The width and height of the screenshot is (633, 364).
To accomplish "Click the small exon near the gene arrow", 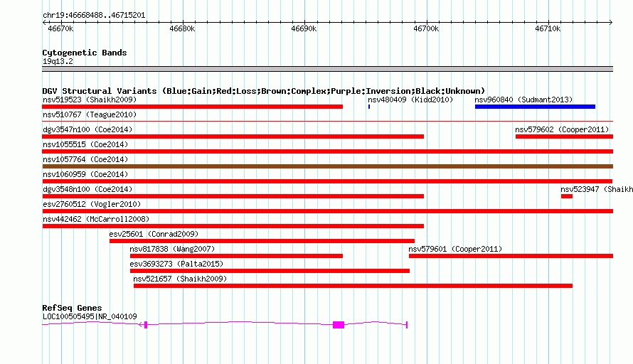I will pos(146,325).
